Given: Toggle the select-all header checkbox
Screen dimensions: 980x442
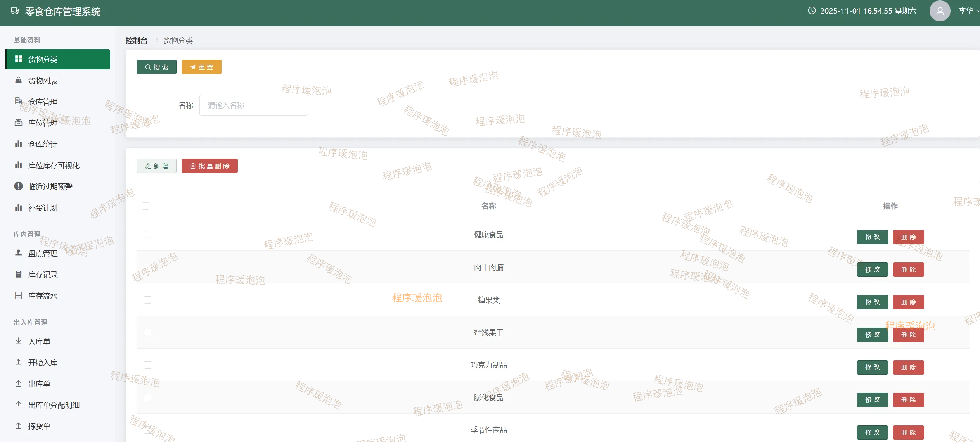Looking at the screenshot, I should [x=145, y=206].
